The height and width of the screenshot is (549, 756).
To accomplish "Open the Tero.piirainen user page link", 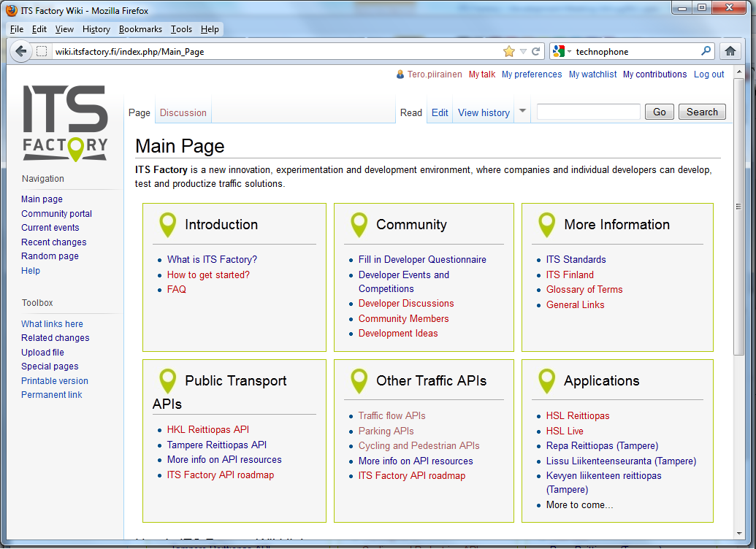I will [435, 74].
